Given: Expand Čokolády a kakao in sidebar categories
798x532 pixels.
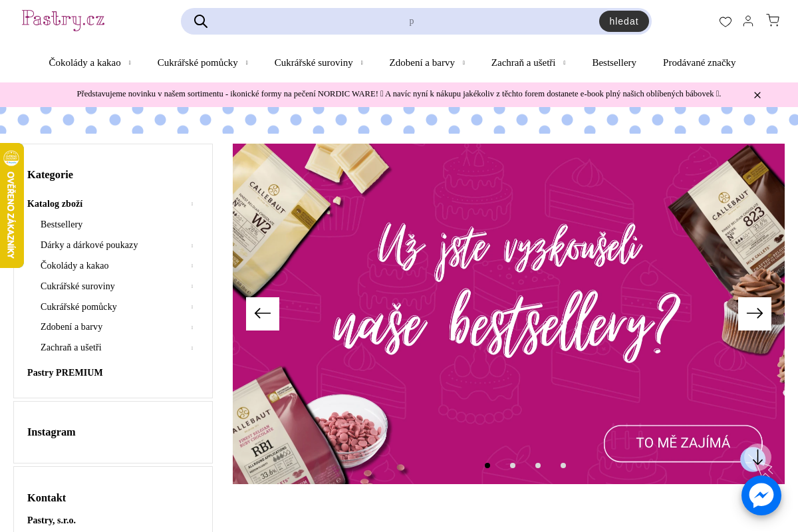Looking at the screenshot, I should pyautogui.click(x=192, y=266).
